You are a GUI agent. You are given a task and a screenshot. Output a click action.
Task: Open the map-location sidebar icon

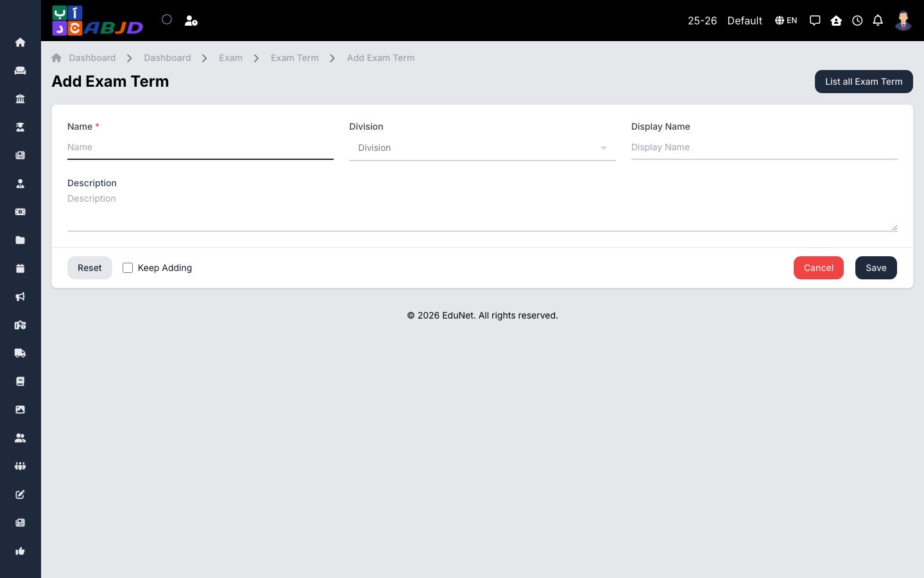click(20, 325)
